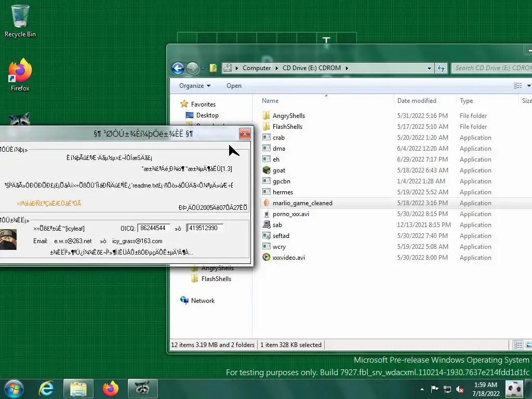Select the dma application icon

pos(267,148)
